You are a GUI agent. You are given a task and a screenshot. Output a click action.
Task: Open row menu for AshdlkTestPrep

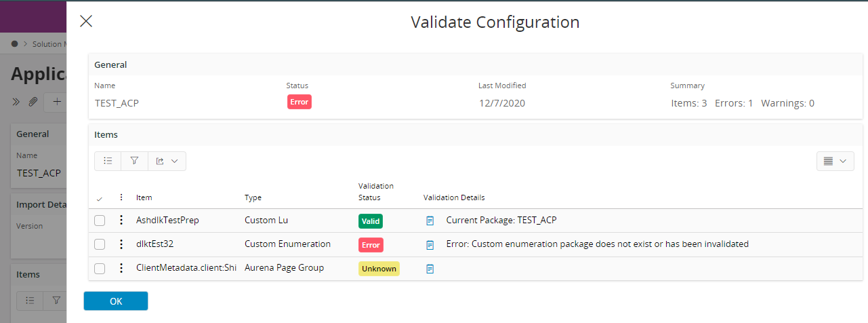[x=121, y=221]
